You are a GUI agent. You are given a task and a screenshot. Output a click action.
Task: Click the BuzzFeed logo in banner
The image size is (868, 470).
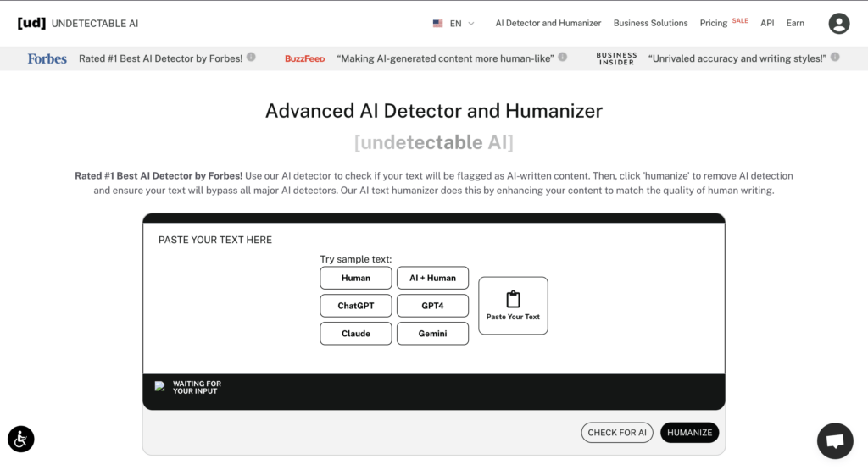pos(304,58)
